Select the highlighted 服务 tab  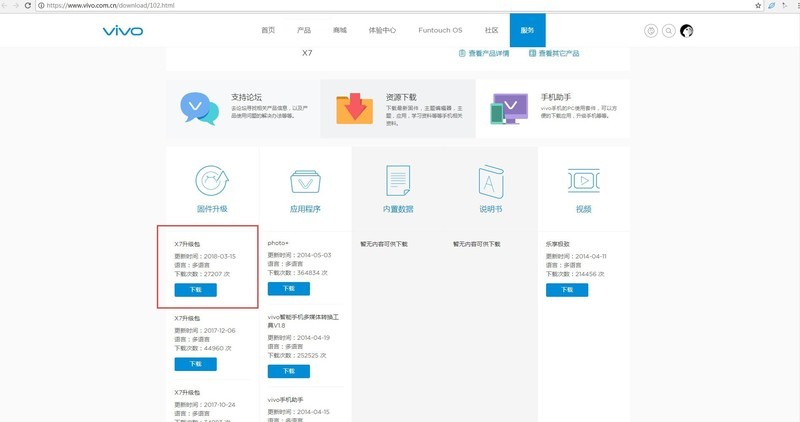(528, 30)
